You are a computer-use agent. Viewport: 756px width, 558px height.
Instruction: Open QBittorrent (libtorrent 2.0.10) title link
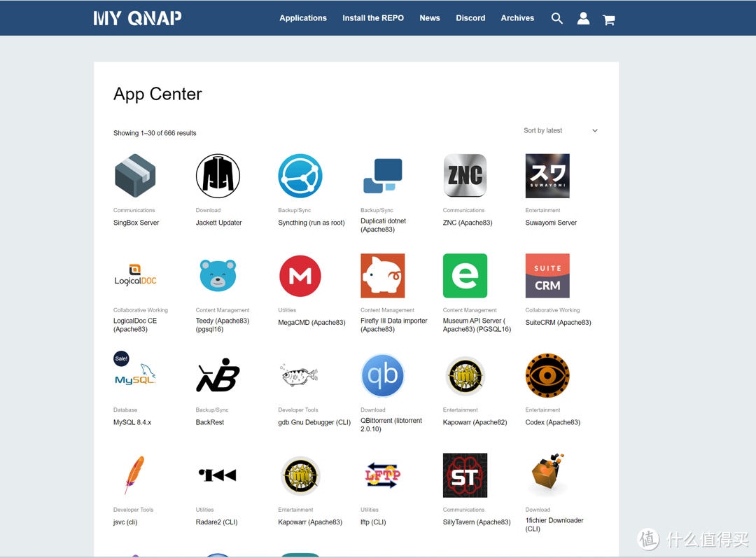(x=391, y=425)
